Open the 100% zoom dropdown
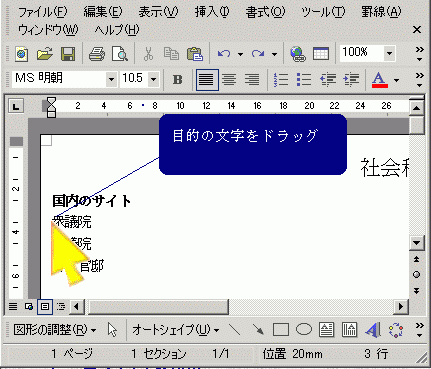Image resolution: width=431 pixels, height=369 pixels. 389,54
